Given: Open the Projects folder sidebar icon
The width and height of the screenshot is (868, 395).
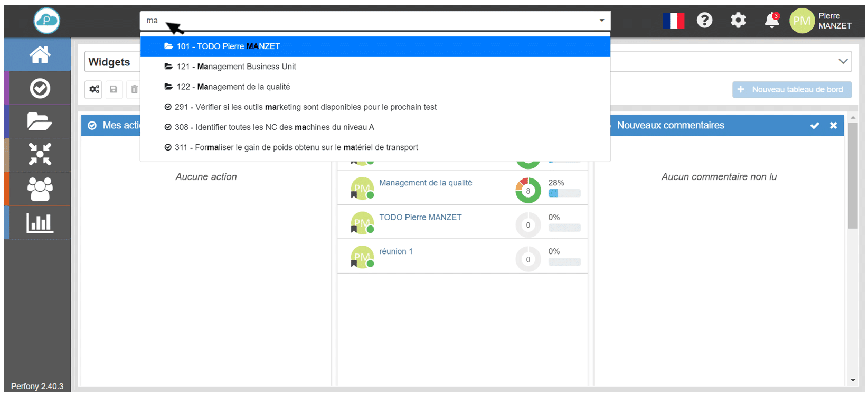Looking at the screenshot, I should [x=40, y=121].
